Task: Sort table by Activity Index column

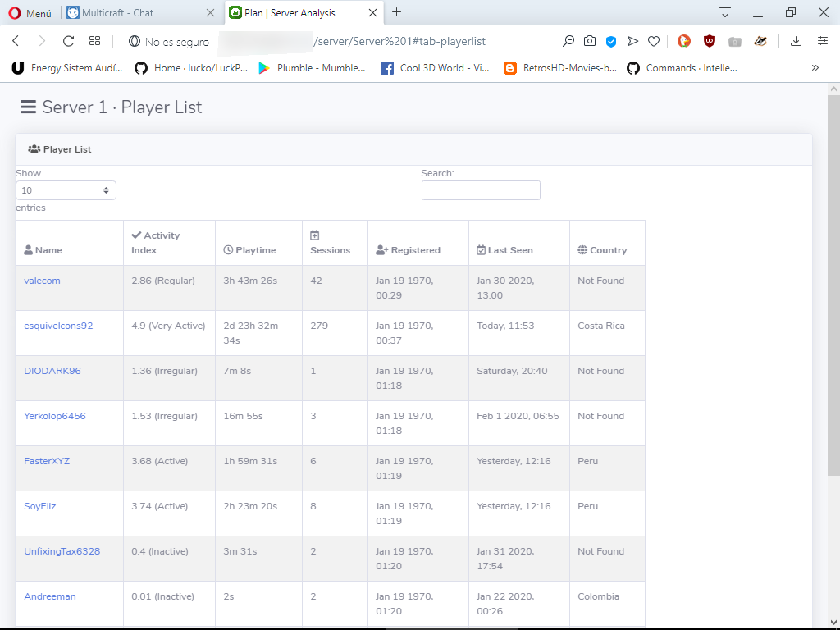Action: tap(169, 243)
